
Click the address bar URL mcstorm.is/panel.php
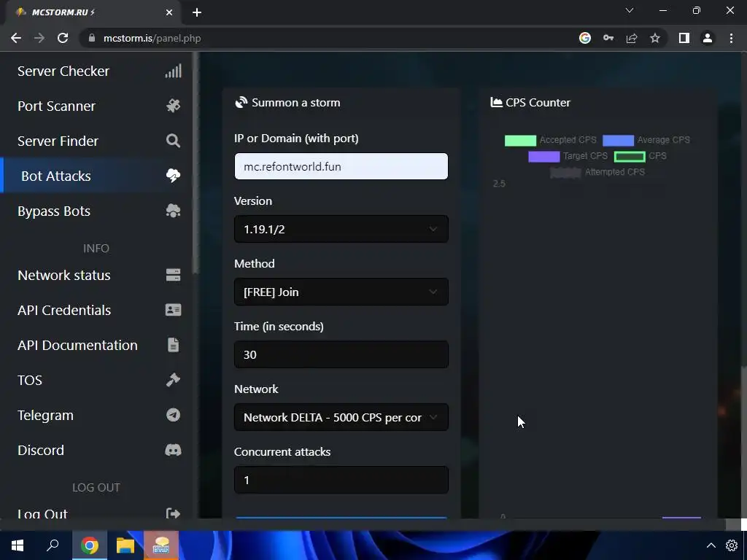pyautogui.click(x=152, y=38)
